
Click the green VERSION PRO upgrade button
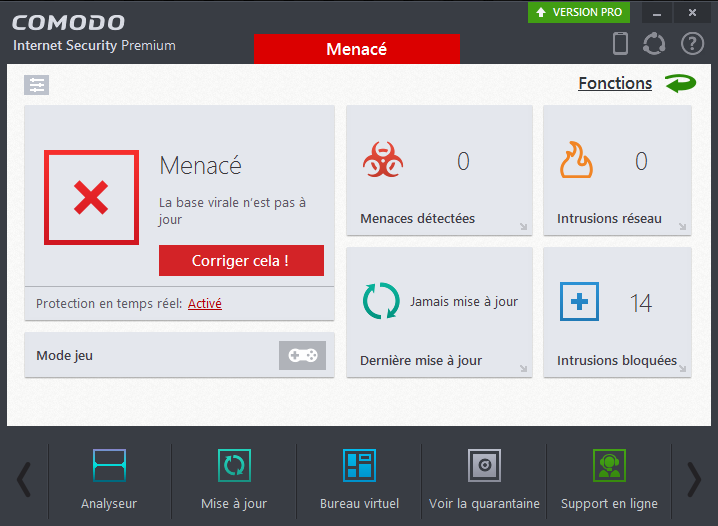[x=579, y=12]
